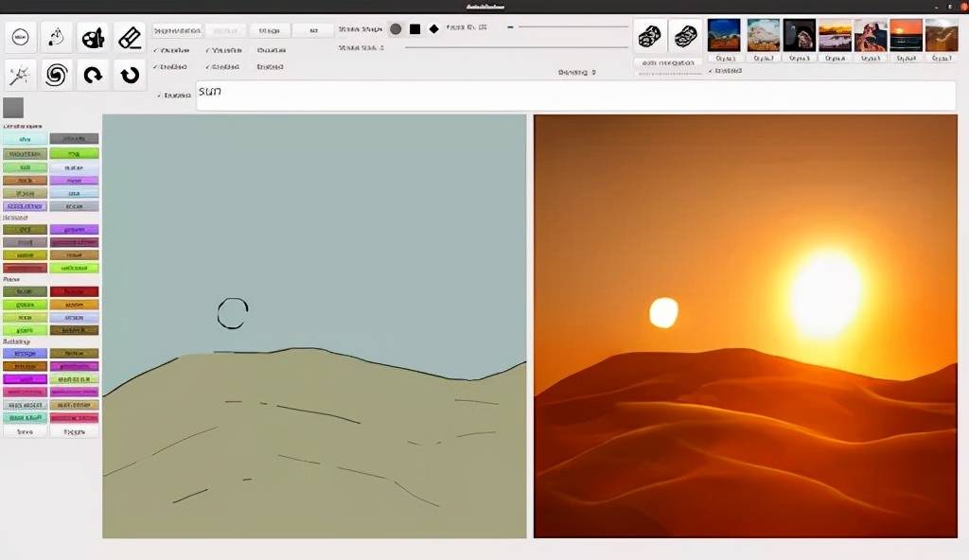Click the top slider's handle
The width and height of the screenshot is (969, 560).
click(x=511, y=27)
